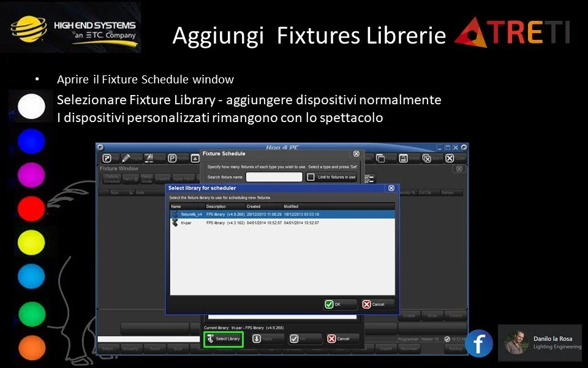Click the disabled Apply button
Viewport: 588px width, 368px height.
(268, 339)
